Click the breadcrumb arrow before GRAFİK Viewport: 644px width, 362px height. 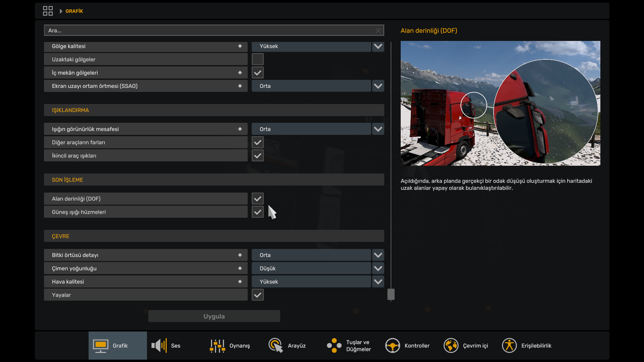(x=61, y=11)
